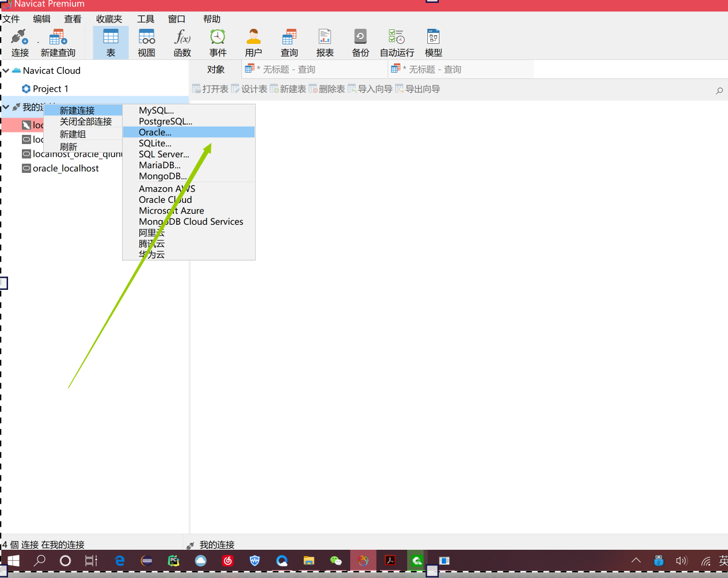728x578 pixels.
Task: Choose MariaDB... connection type
Action: [189, 165]
